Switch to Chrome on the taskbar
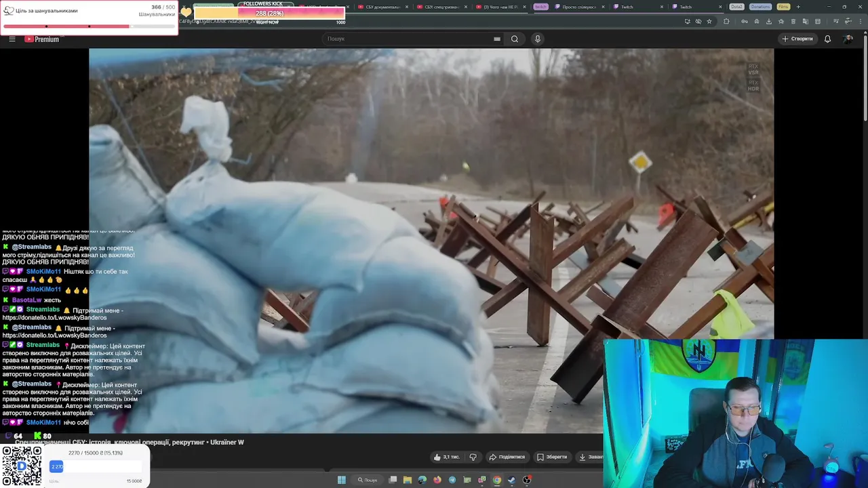The height and width of the screenshot is (488, 868). 497,480
